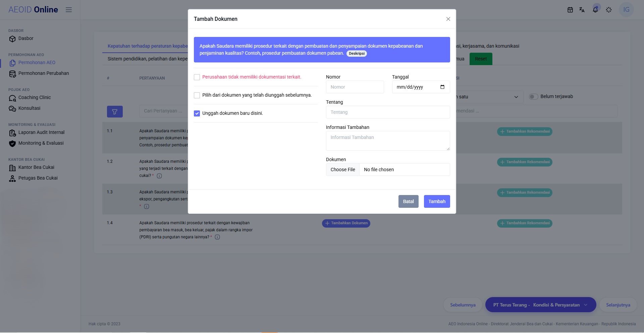
Task: Open the calendar icon in top bar
Action: pyautogui.click(x=570, y=10)
